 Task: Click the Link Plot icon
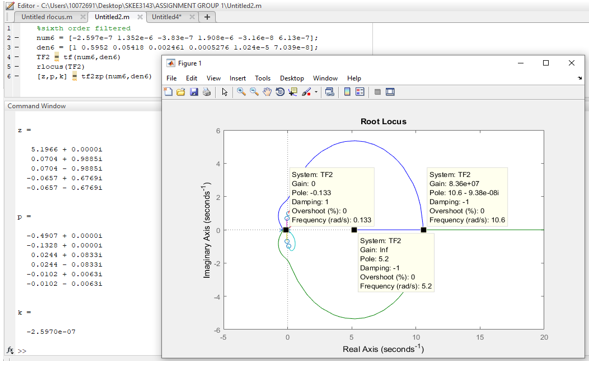tap(329, 92)
